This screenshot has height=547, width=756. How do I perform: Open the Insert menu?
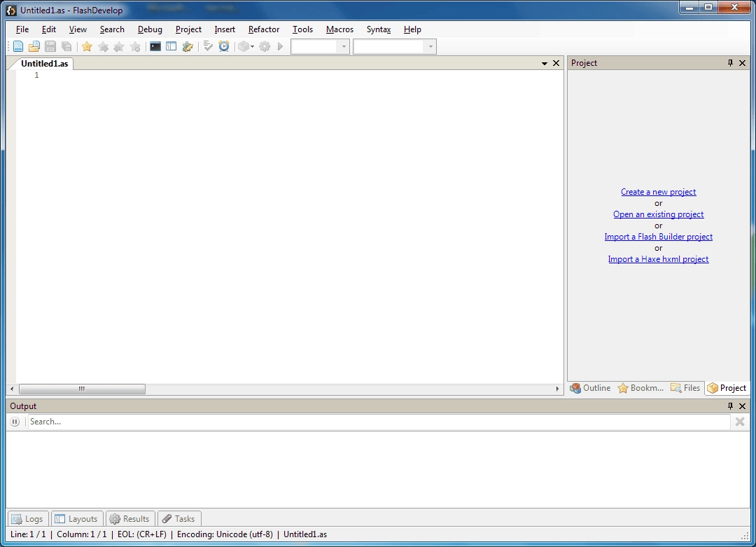click(x=225, y=29)
